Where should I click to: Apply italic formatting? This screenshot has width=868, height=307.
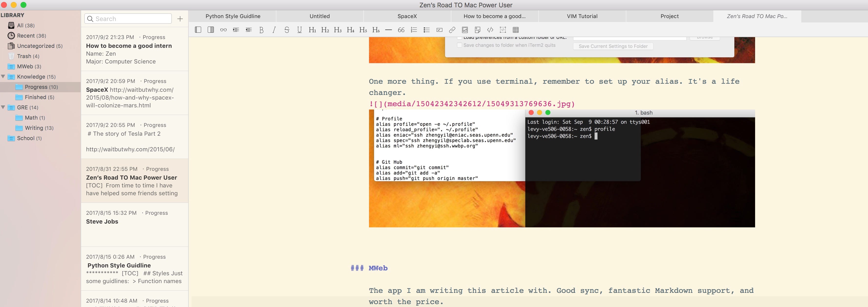tap(274, 30)
